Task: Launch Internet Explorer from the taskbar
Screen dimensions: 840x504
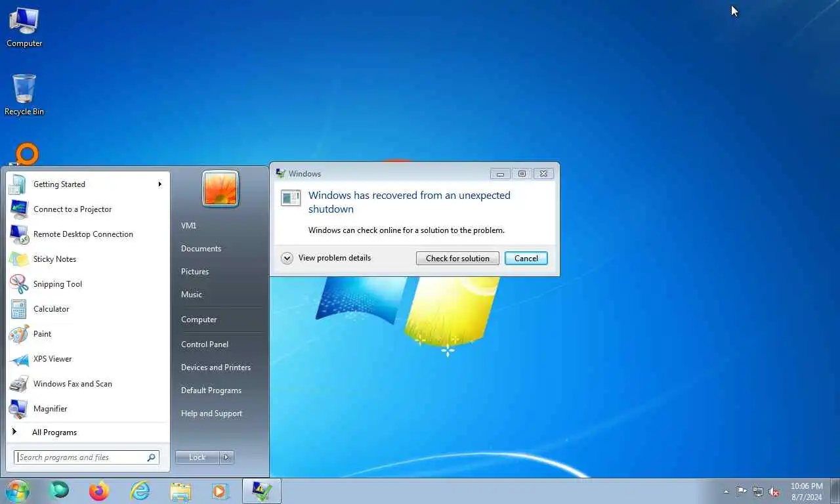Action: click(x=140, y=491)
